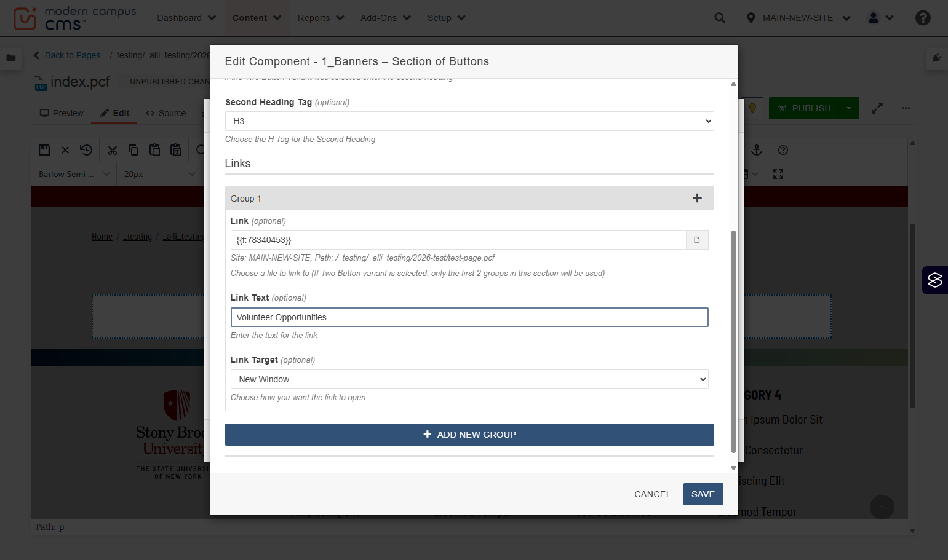Open the Link Target dropdown

coord(469,379)
